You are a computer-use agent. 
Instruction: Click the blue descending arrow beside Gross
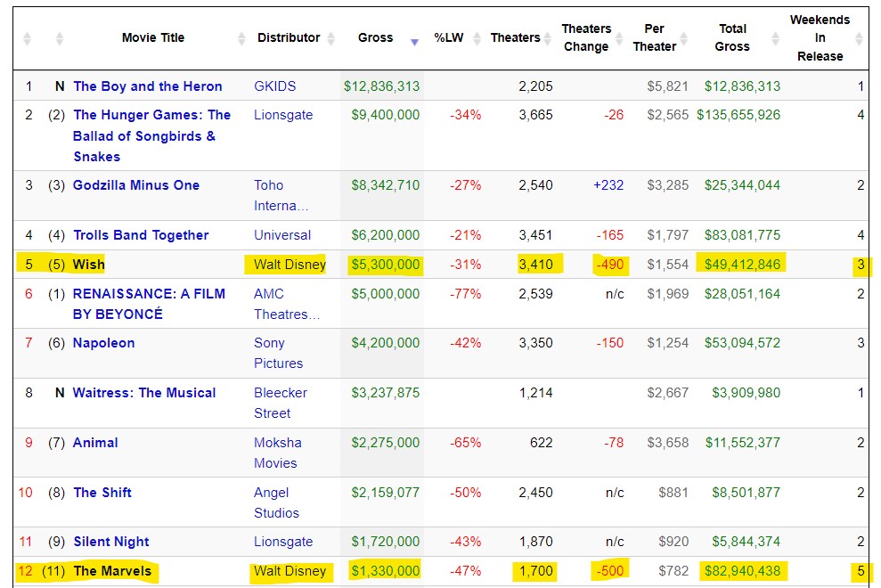click(414, 42)
